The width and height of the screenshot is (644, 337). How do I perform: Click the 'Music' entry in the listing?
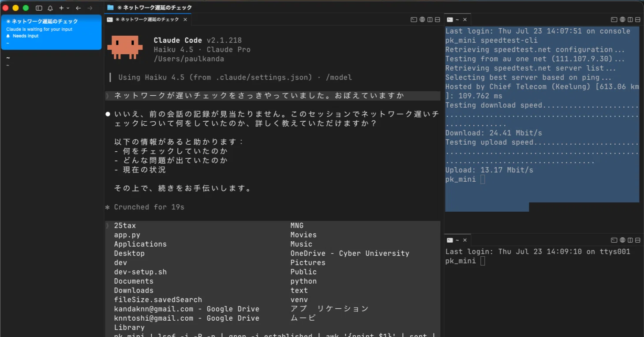[x=301, y=244]
